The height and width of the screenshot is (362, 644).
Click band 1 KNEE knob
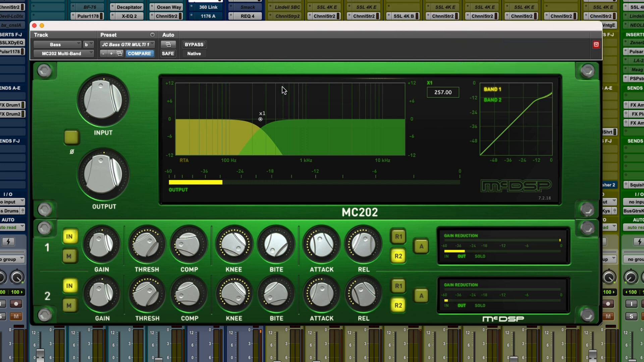pyautogui.click(x=234, y=245)
